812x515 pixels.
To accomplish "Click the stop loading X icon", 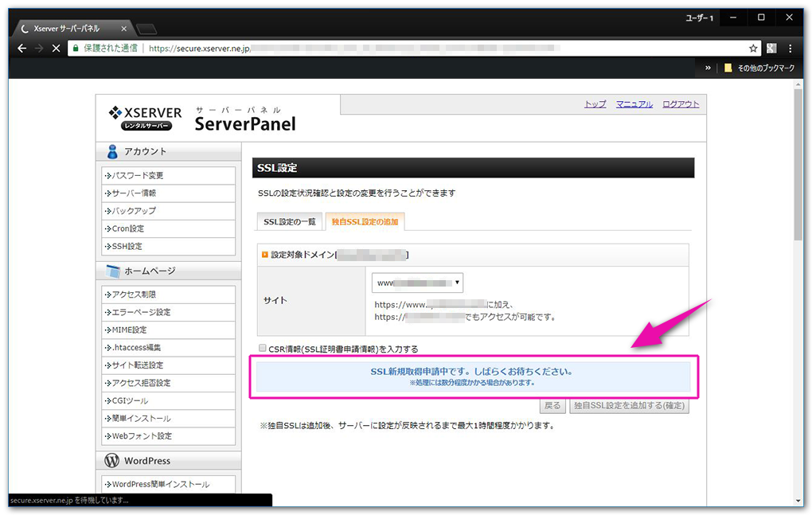I will tap(56, 48).
